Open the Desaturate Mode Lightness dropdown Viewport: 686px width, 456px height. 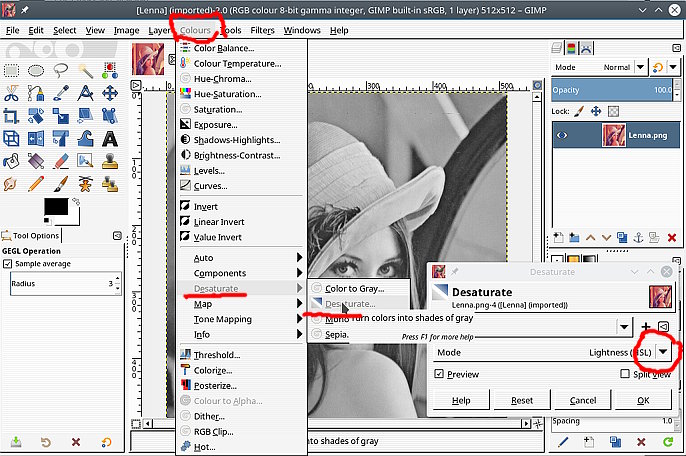coord(663,352)
